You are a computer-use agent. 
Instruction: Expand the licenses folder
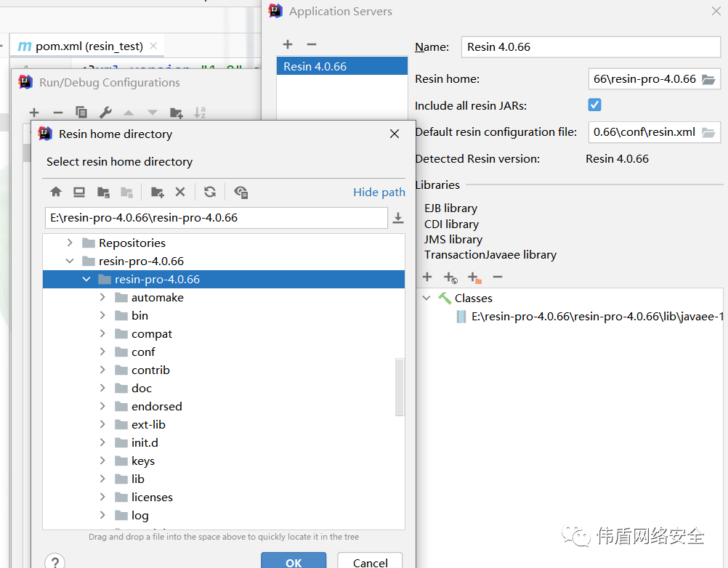pos(102,497)
